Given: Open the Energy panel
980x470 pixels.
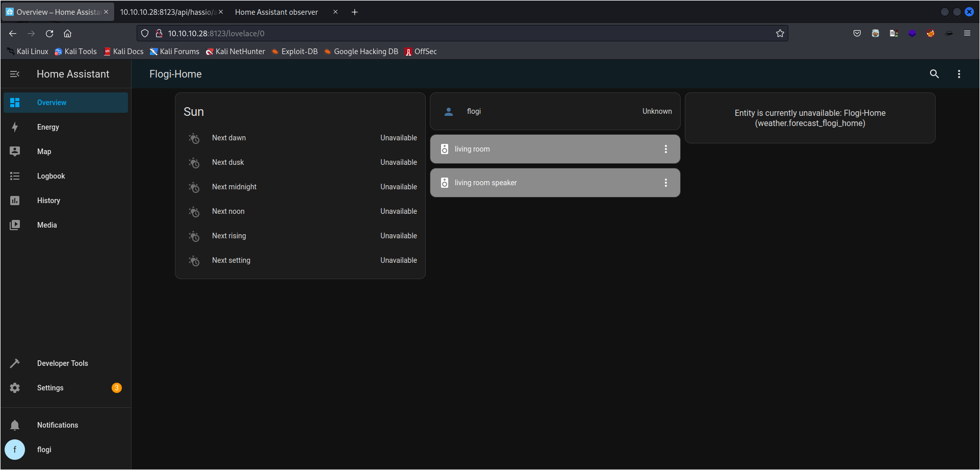Looking at the screenshot, I should click(x=66, y=127).
